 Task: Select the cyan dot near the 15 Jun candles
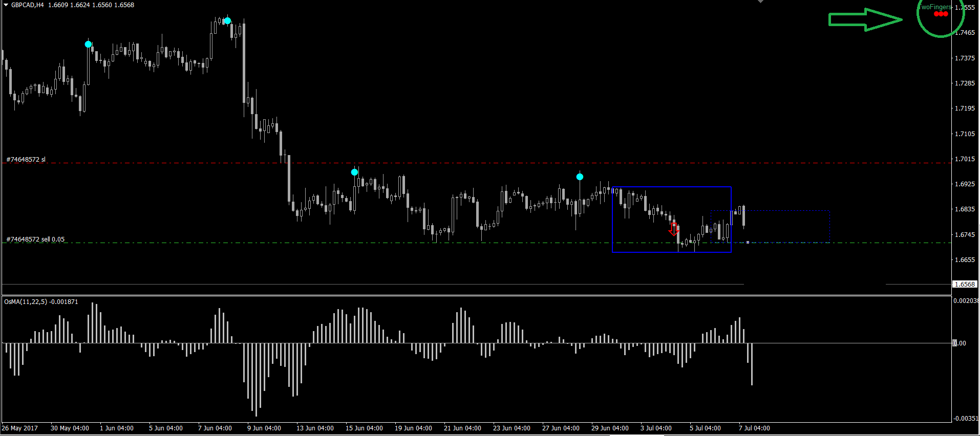click(x=354, y=172)
